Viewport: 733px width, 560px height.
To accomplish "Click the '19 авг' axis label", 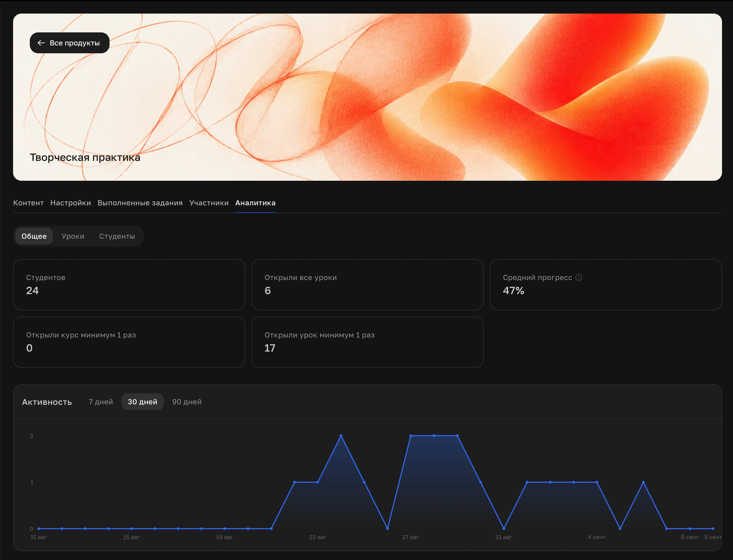I will [x=224, y=537].
